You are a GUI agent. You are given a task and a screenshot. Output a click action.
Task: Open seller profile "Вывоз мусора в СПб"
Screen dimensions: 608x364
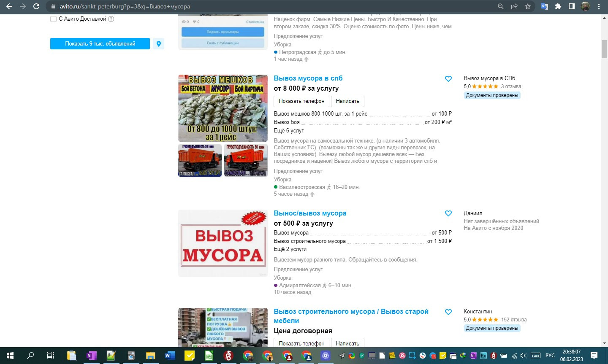(x=489, y=78)
